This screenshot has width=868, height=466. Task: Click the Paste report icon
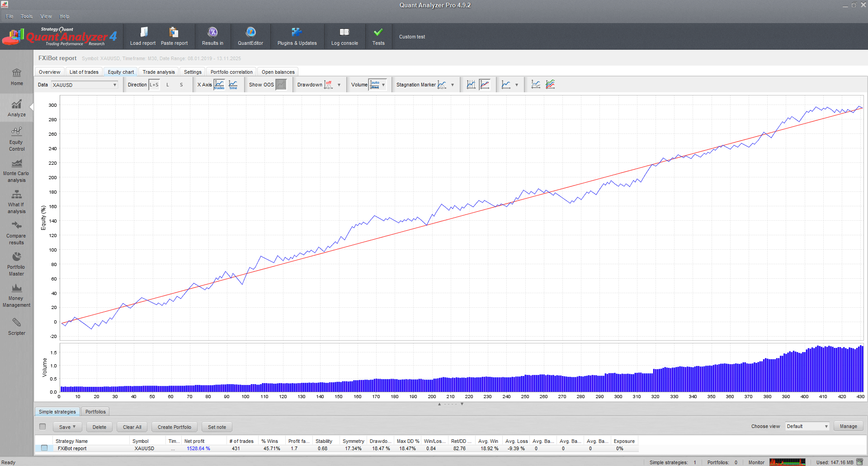coord(174,33)
